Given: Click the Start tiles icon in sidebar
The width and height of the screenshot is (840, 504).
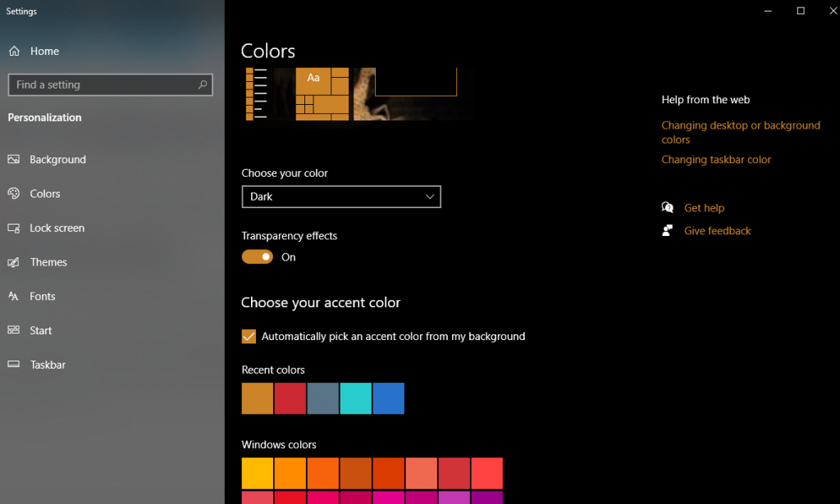Looking at the screenshot, I should 13,330.
